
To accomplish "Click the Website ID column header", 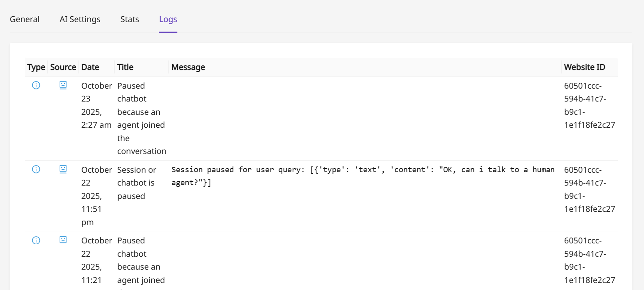I will coord(585,67).
